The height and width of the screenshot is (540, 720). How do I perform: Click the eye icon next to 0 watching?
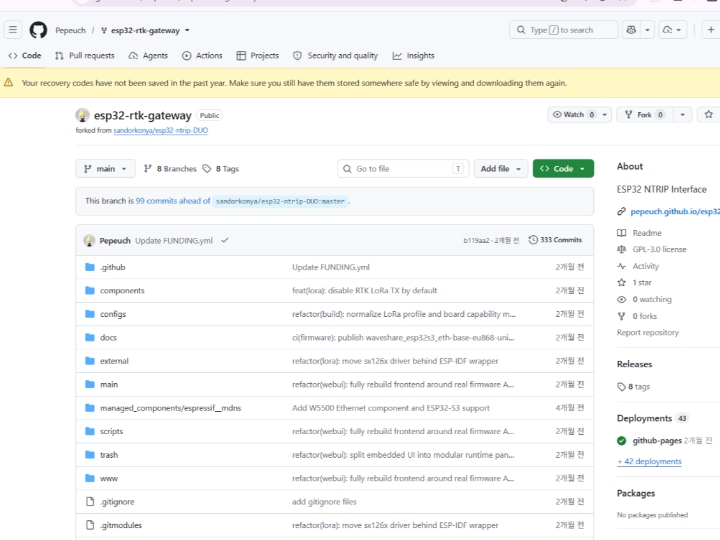pyautogui.click(x=621, y=299)
